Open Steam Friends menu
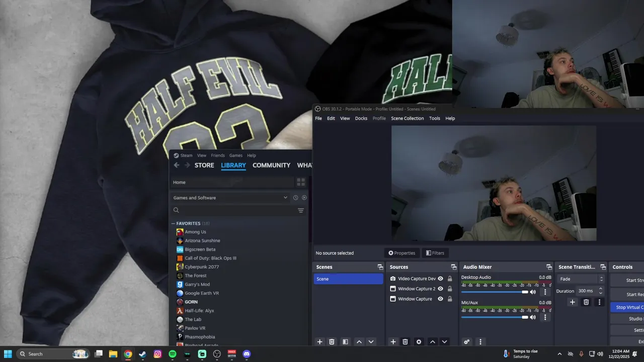644x362 pixels. point(218,155)
